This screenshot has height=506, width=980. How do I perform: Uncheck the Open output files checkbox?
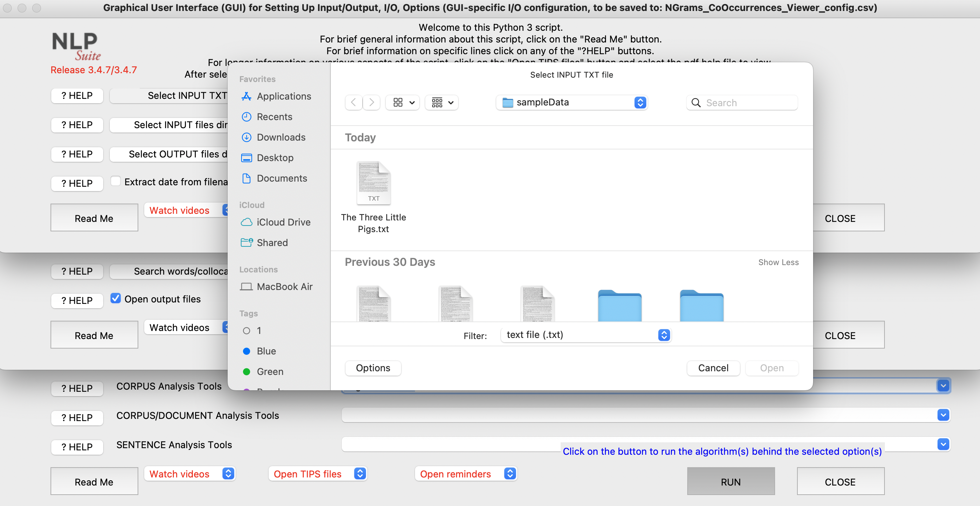116,299
